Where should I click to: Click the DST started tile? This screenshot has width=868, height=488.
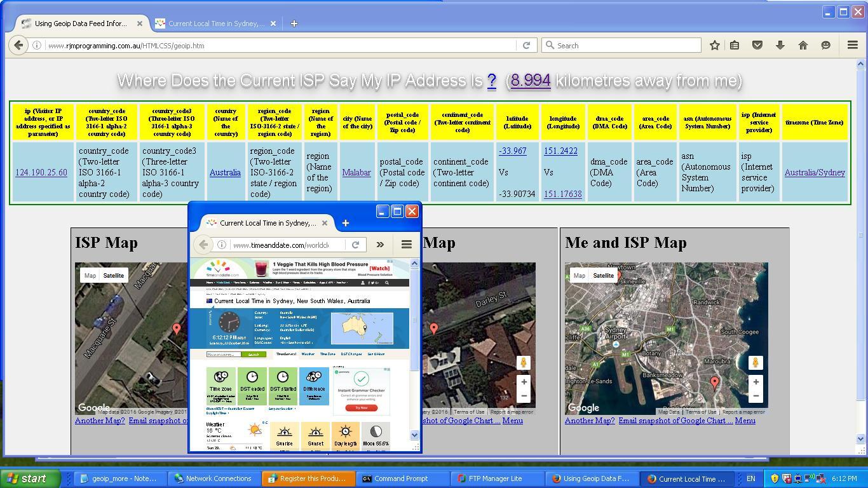283,386
